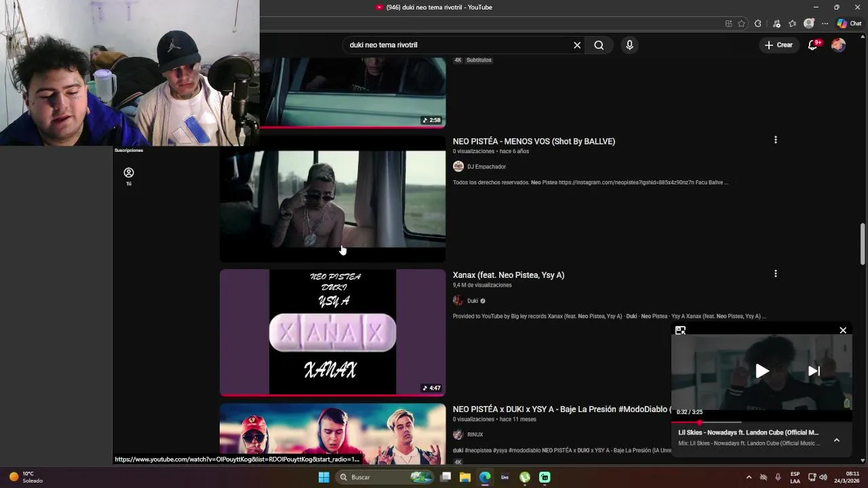Start voice search with microphone
This screenshot has width=868, height=488.
(629, 45)
